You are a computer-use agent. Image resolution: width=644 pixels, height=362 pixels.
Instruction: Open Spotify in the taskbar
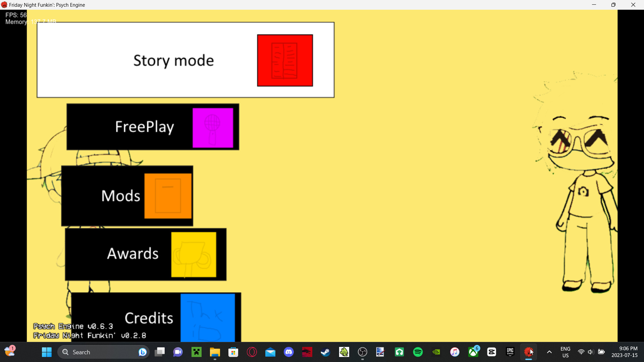coord(418,352)
